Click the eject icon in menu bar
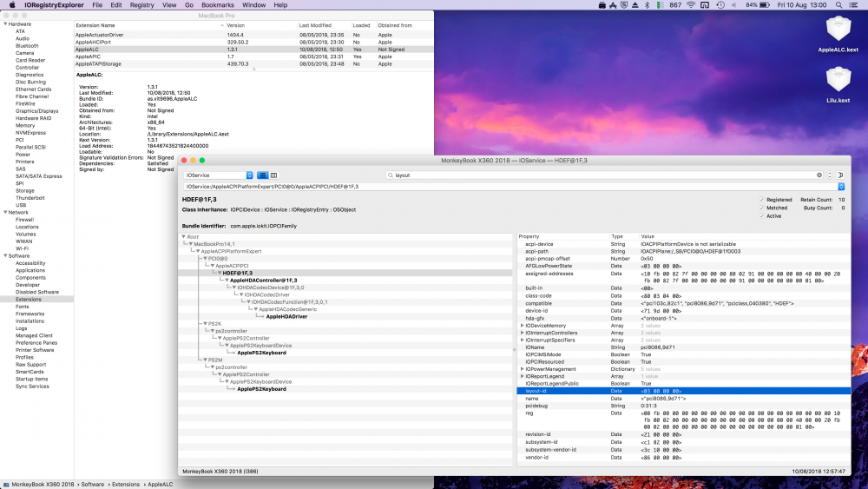Image resolution: width=868 pixels, height=489 pixels. coord(635,5)
